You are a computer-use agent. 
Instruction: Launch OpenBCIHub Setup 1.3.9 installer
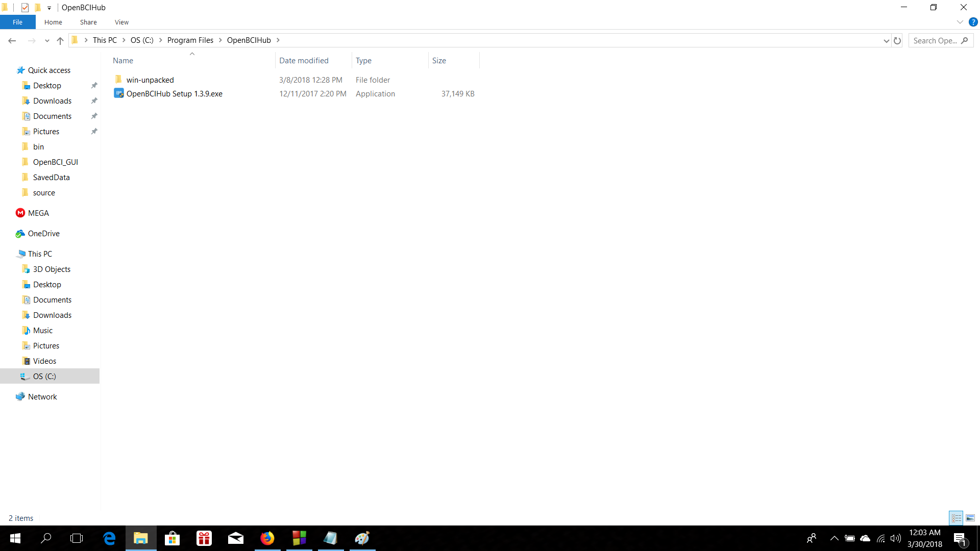click(x=175, y=93)
